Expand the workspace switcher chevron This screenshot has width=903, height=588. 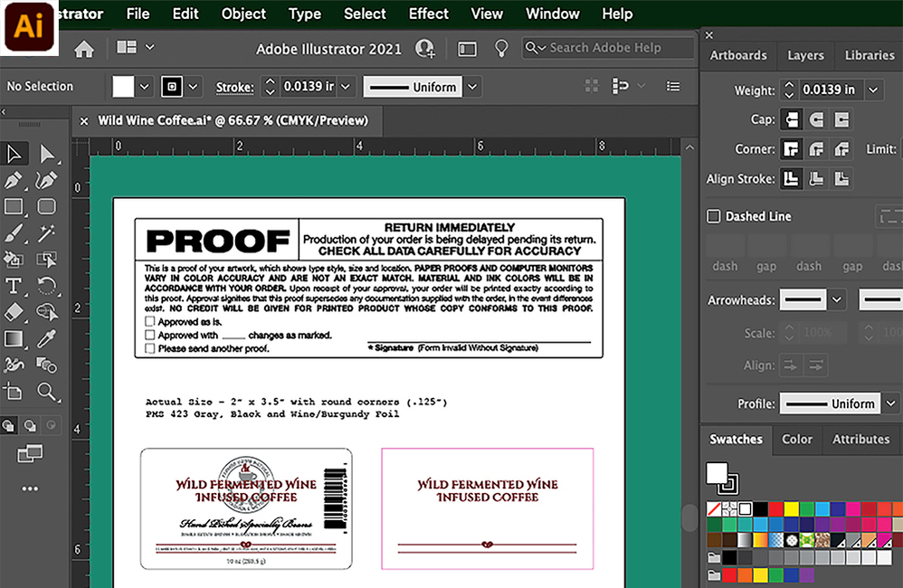(x=149, y=47)
